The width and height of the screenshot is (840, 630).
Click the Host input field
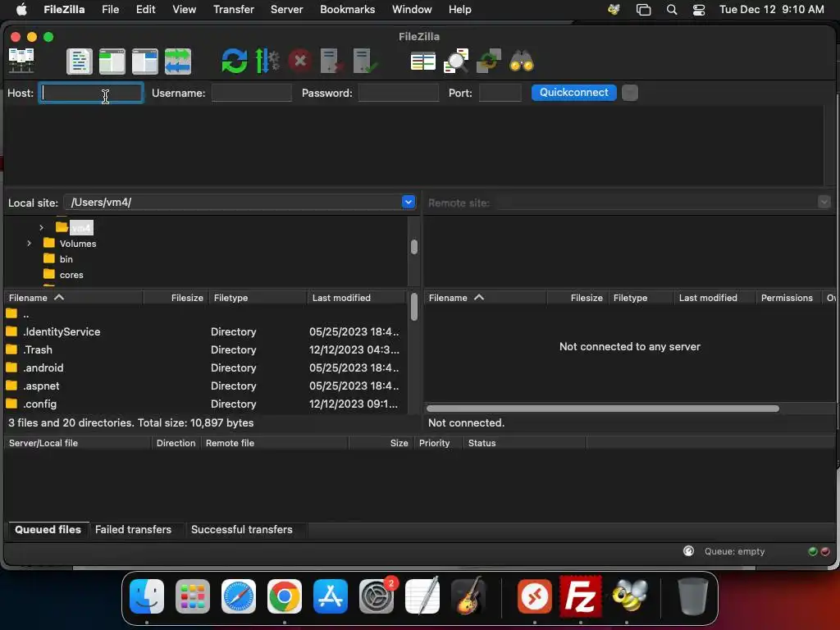click(x=91, y=93)
